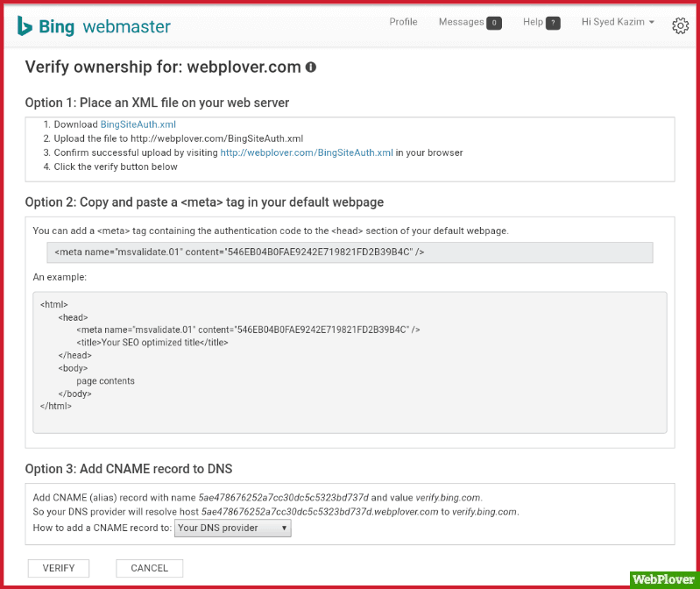Click the Add CNAME (alias) record line
The image size is (700, 589).
pyautogui.click(x=258, y=498)
